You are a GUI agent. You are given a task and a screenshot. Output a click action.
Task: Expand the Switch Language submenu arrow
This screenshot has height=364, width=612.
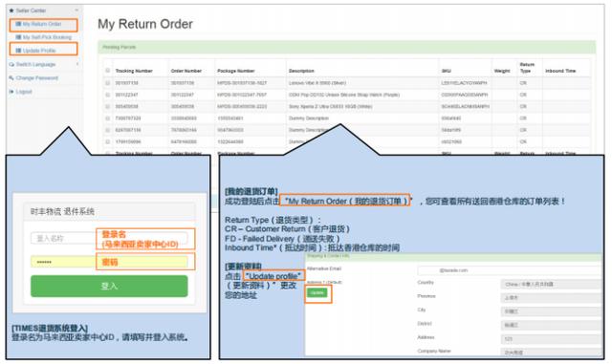pos(77,64)
